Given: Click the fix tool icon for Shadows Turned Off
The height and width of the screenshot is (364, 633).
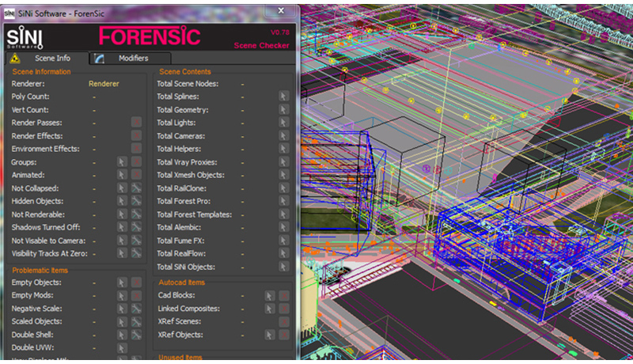Looking at the screenshot, I should [x=136, y=227].
